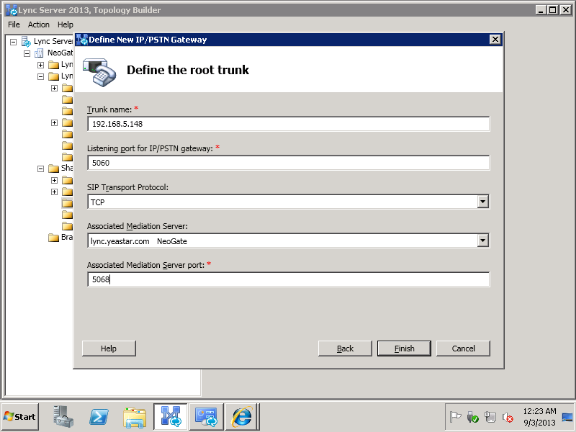Switch to Lync Topology Builder taskbar icon
This screenshot has height=432, width=576.
click(x=170, y=417)
